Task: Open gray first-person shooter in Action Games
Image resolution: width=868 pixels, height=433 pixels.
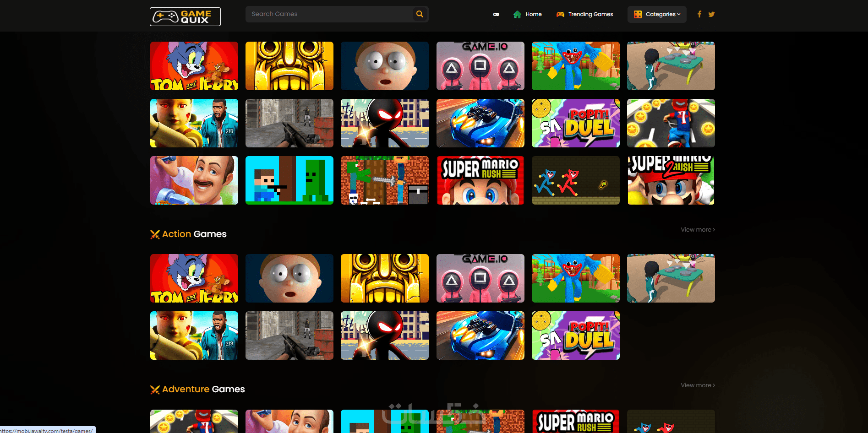Action: tap(289, 336)
